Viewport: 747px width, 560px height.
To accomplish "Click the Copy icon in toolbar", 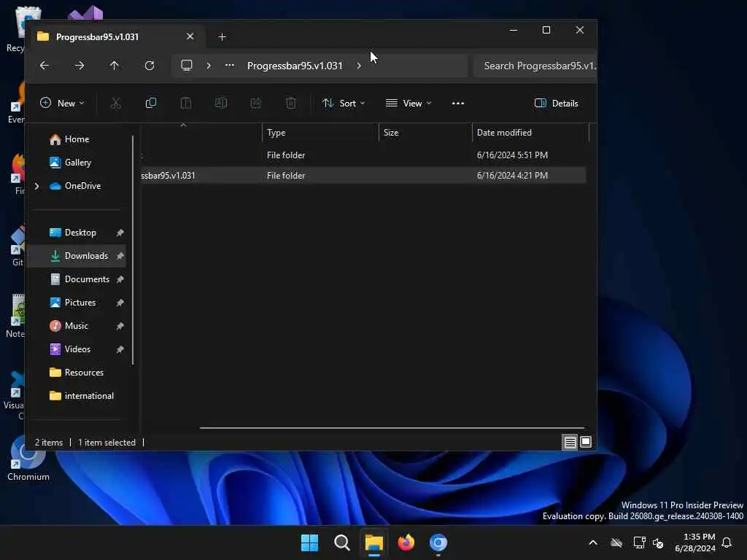I will [151, 104].
